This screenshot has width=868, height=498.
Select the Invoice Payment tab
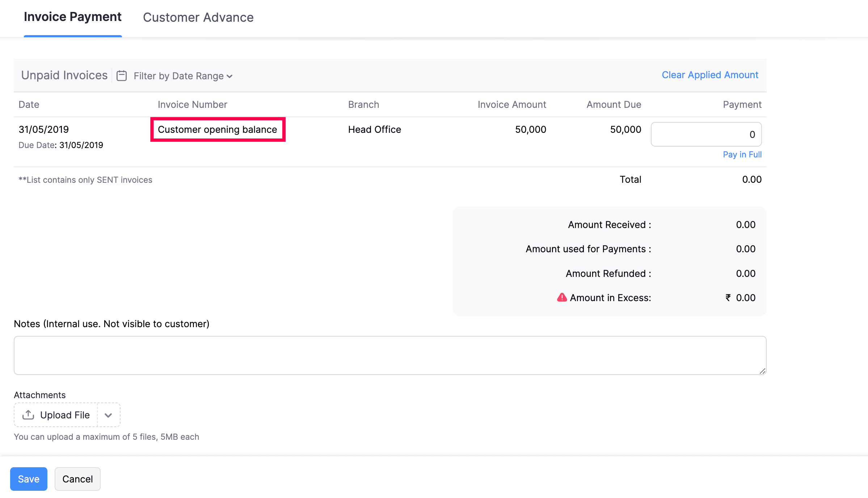click(72, 17)
